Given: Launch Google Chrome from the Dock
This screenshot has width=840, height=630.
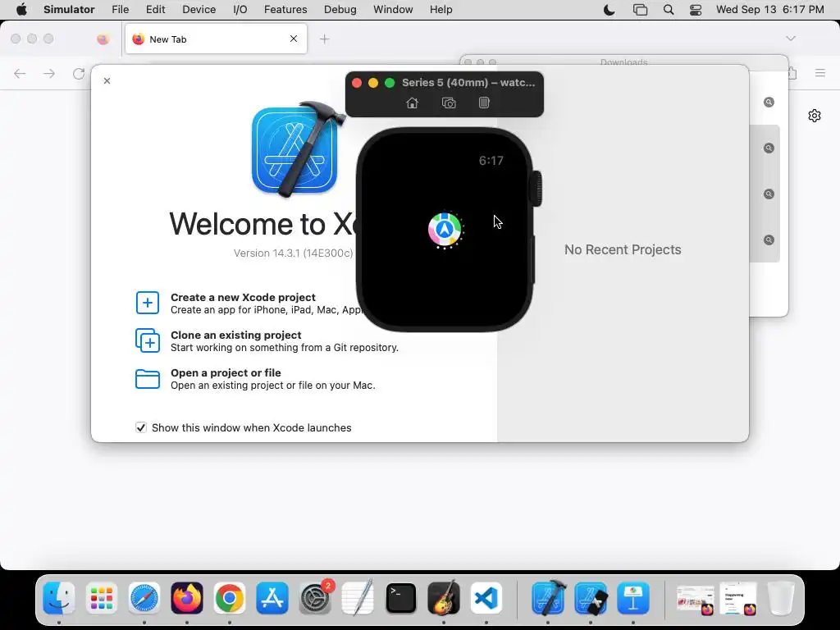Looking at the screenshot, I should [230, 598].
